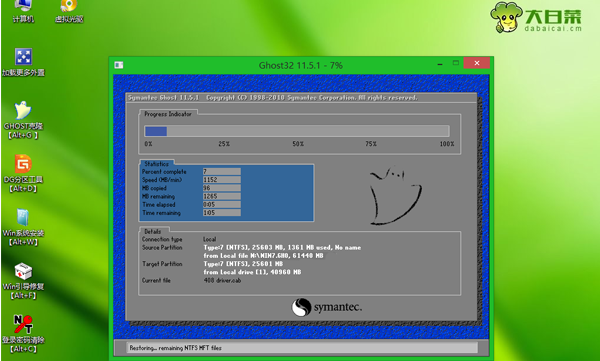Launch the Win boot repair Alt+F
Image resolution: width=600 pixels, height=361 pixels.
coord(23,281)
